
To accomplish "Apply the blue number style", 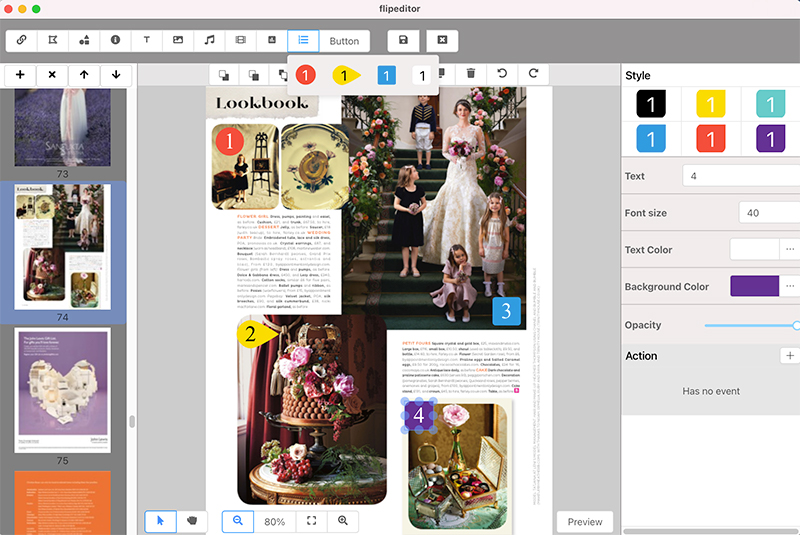I will tap(651, 139).
